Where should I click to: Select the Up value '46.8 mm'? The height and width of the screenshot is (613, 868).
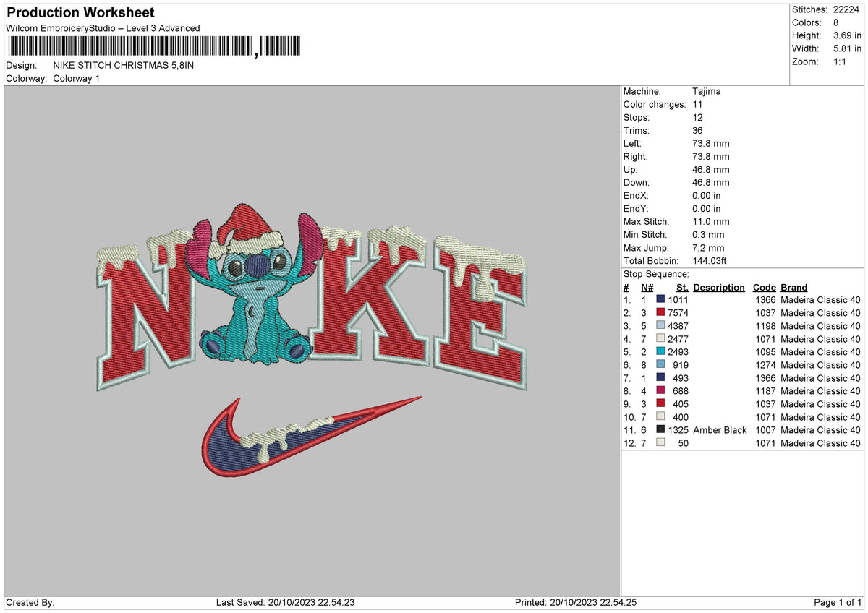coord(710,169)
